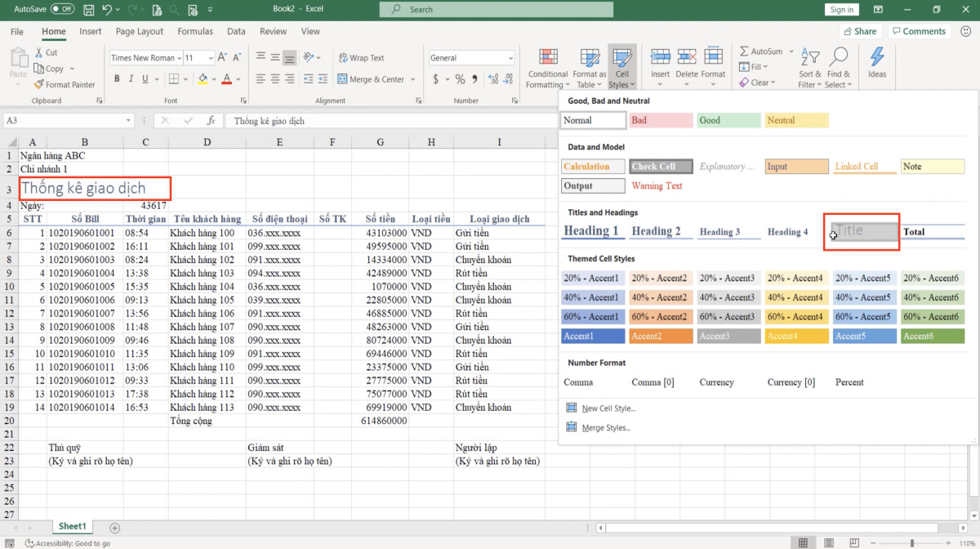Click the formula bar text field

click(392, 121)
